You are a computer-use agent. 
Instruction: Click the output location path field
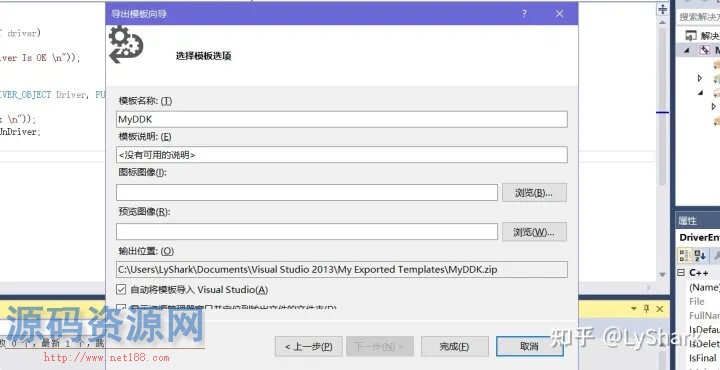342,269
